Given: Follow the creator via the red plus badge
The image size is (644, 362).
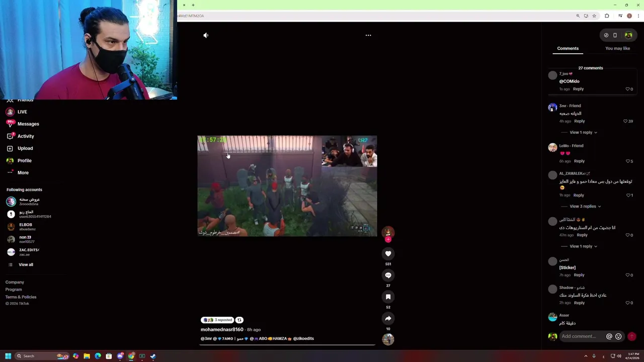Looking at the screenshot, I should click(388, 240).
